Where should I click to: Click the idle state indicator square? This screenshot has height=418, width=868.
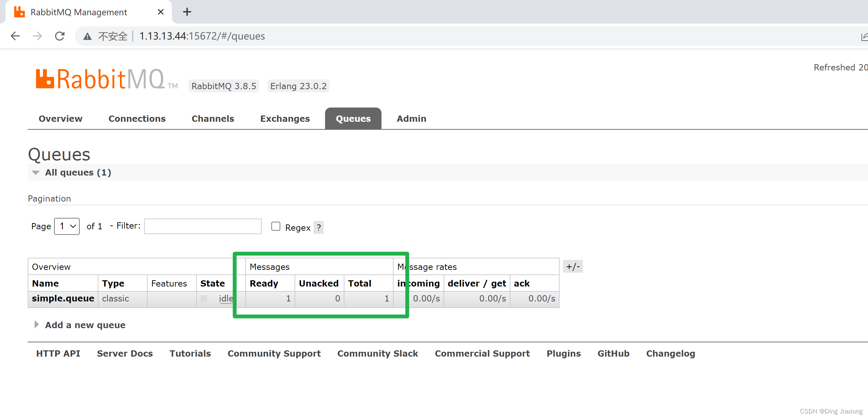click(x=204, y=299)
